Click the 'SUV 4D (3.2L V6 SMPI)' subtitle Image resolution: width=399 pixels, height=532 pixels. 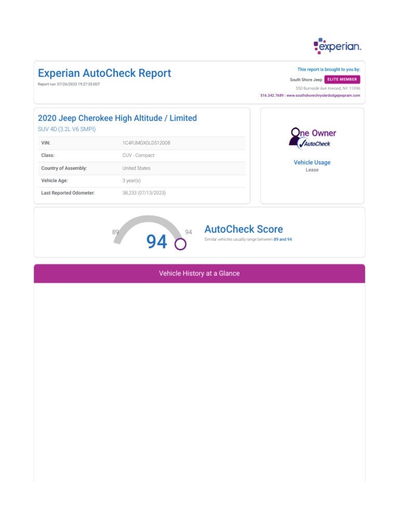(x=67, y=129)
